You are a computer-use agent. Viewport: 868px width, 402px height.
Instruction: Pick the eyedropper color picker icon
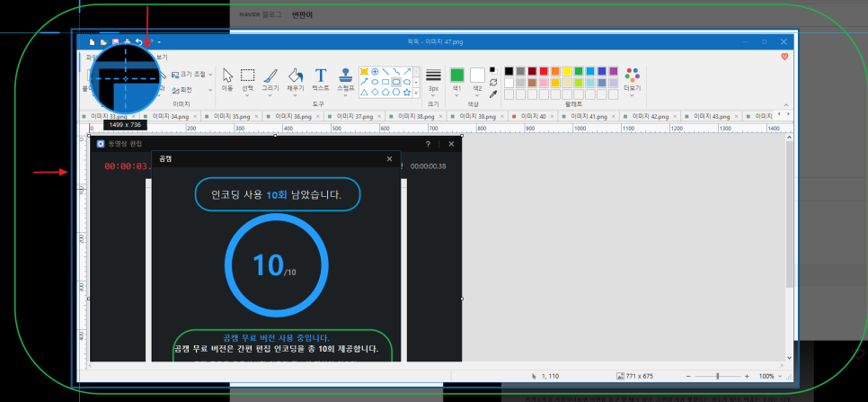[493, 93]
